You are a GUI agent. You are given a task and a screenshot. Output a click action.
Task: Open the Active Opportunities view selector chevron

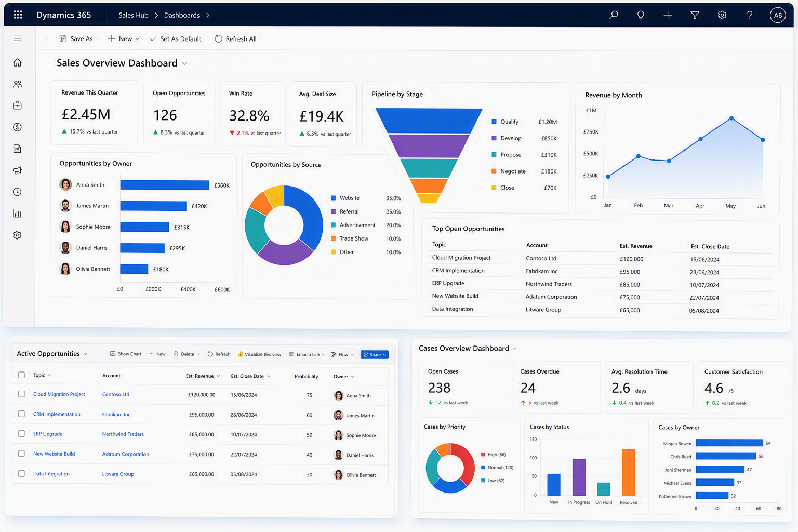[x=85, y=354]
